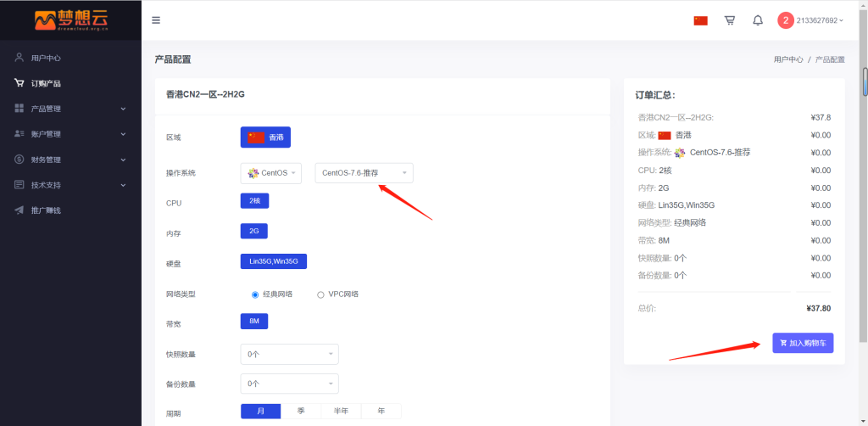Click the 加入购物车 button
The width and height of the screenshot is (868, 426).
pyautogui.click(x=803, y=343)
